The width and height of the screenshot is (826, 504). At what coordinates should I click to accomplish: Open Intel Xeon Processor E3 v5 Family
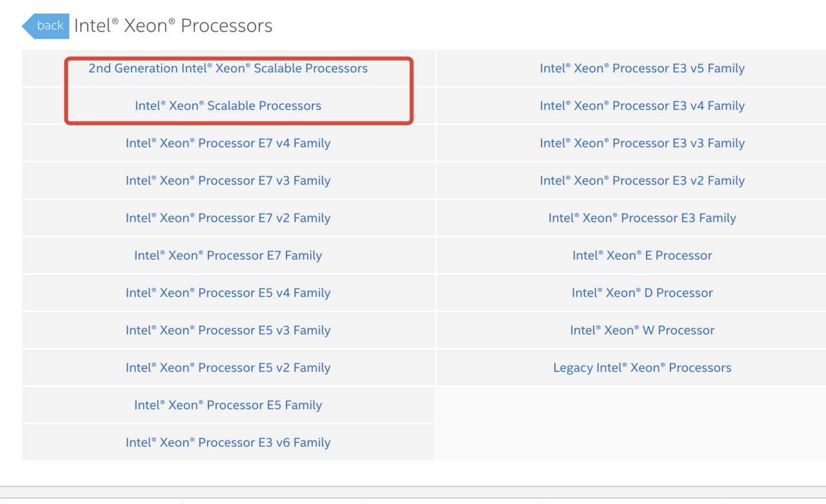(x=642, y=68)
